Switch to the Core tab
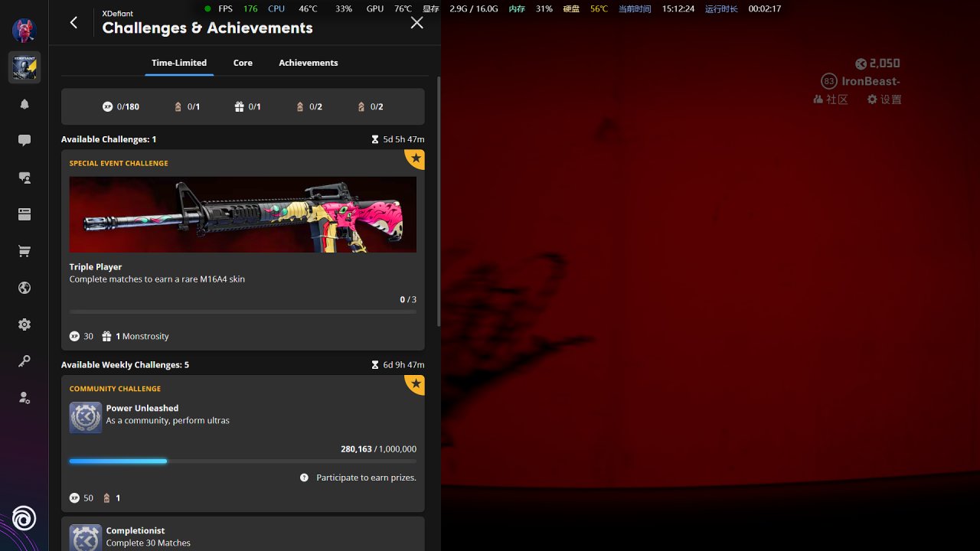Viewport: 980px width, 551px height. (243, 63)
